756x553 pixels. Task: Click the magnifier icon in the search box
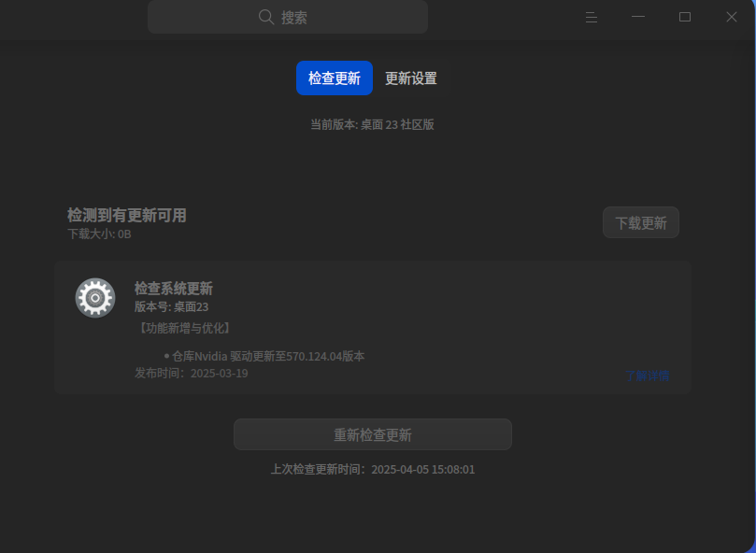pyautogui.click(x=266, y=17)
